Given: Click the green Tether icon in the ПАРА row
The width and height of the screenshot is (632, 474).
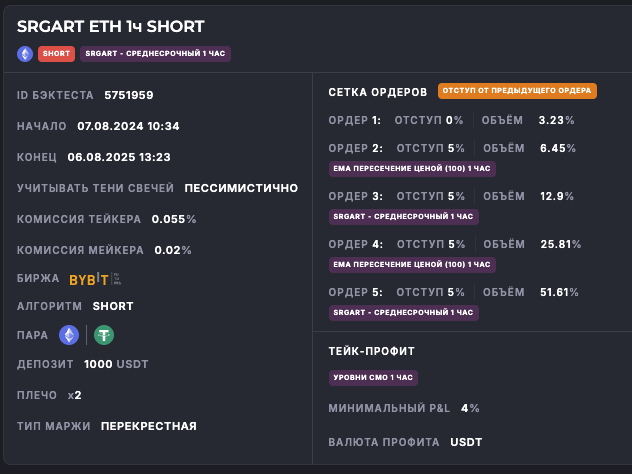Looking at the screenshot, I should (104, 336).
